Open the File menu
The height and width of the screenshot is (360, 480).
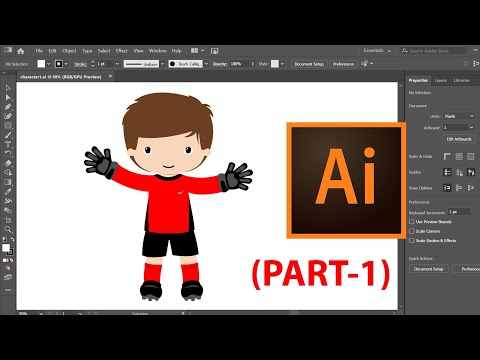[x=39, y=51]
